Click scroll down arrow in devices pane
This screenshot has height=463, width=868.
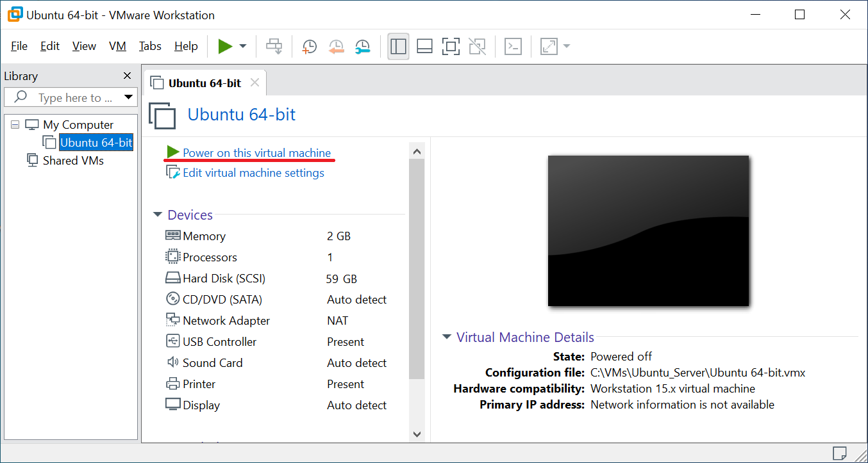click(x=417, y=434)
